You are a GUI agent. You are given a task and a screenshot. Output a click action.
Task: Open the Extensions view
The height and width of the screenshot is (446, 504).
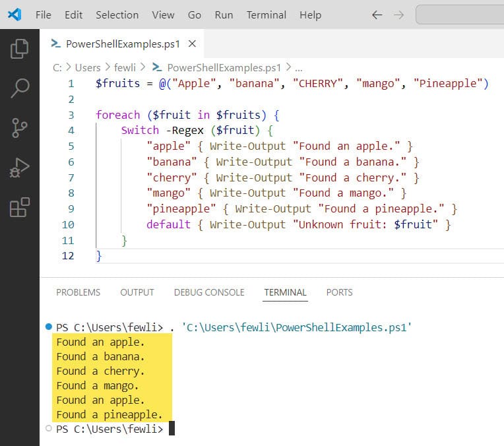click(20, 207)
